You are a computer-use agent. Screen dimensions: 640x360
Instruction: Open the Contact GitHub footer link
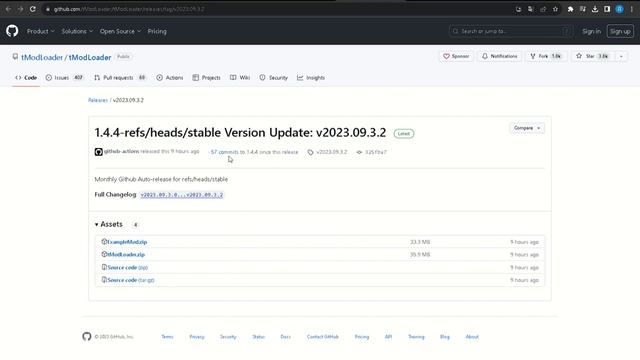tap(322, 337)
